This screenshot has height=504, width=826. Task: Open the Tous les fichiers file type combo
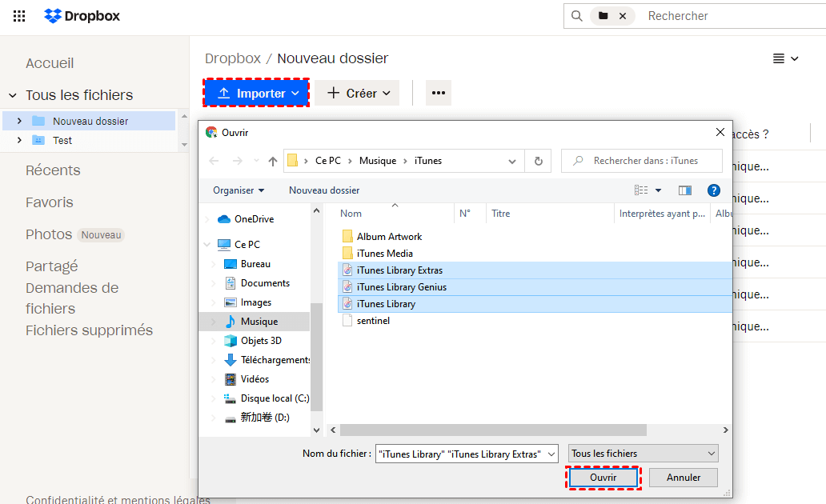643,454
